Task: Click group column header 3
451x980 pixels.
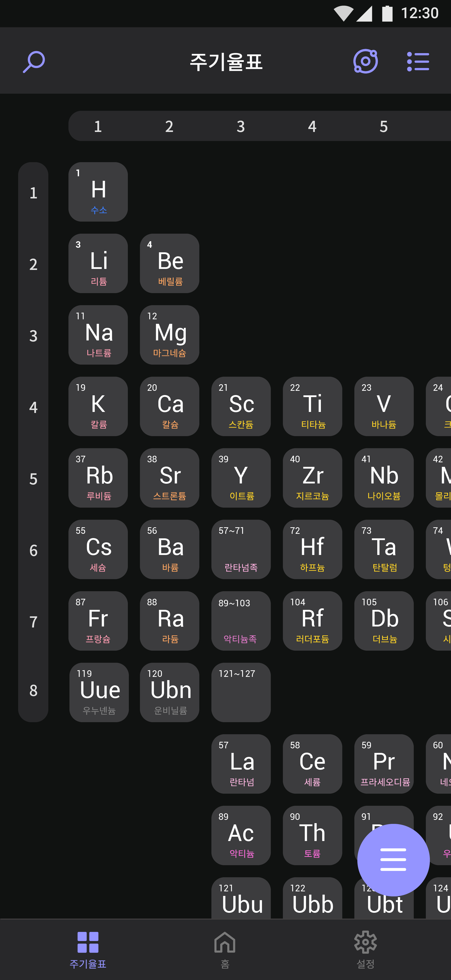Action: (x=241, y=126)
